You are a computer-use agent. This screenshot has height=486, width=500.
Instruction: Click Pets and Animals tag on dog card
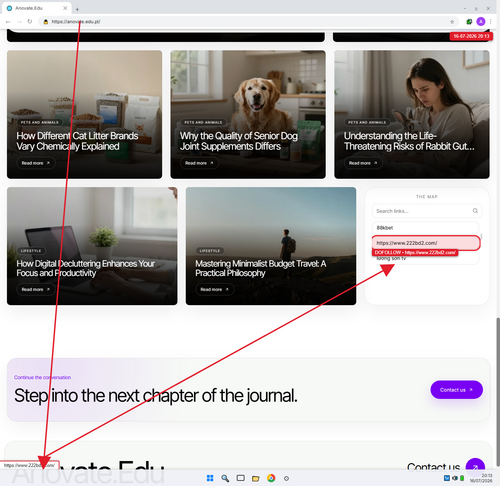click(x=203, y=122)
